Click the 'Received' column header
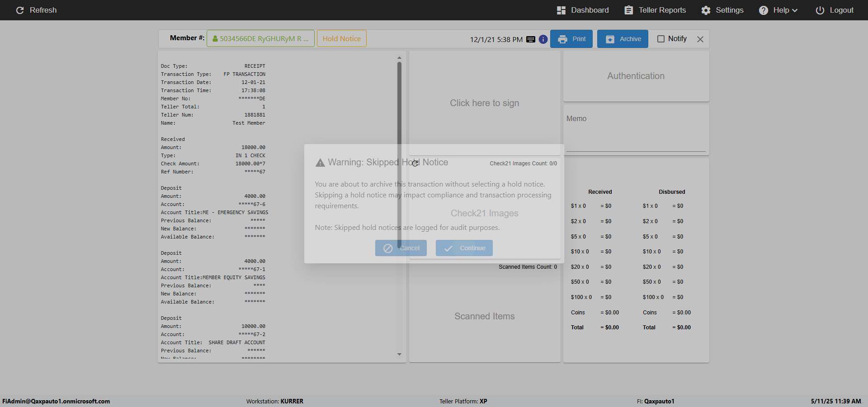 coord(600,192)
